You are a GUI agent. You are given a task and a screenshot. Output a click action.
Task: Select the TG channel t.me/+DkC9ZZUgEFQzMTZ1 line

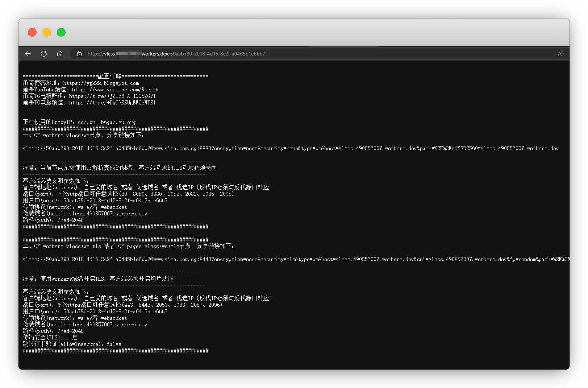coord(89,103)
